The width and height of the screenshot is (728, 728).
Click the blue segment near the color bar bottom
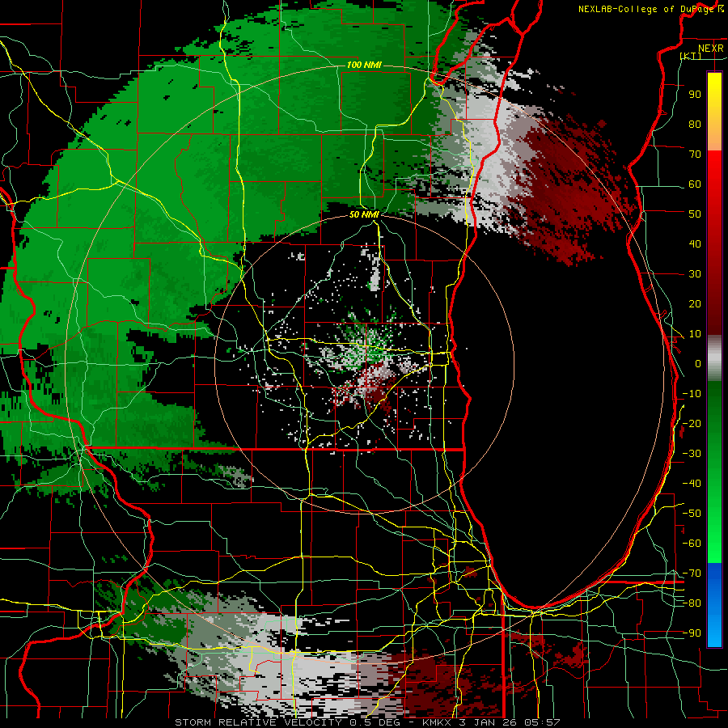coord(714,605)
